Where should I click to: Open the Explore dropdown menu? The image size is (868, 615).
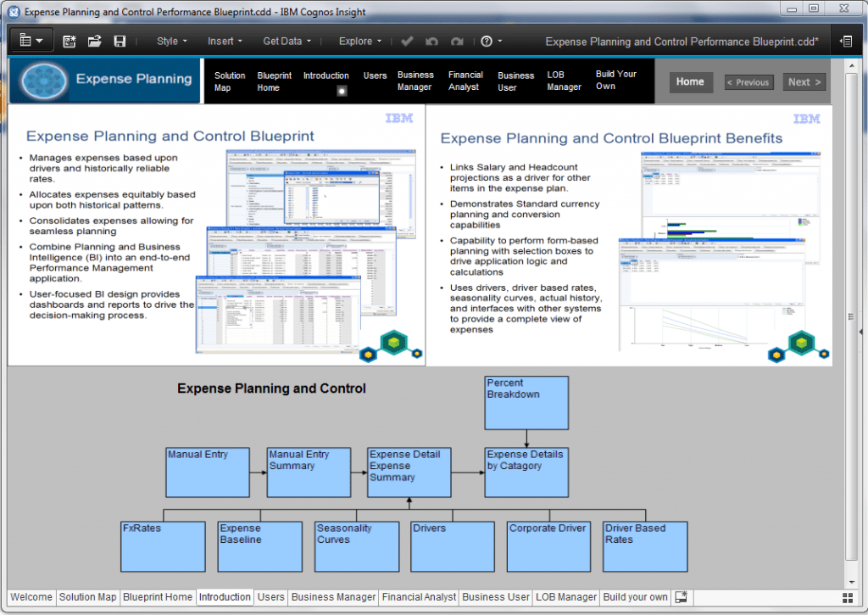(359, 41)
